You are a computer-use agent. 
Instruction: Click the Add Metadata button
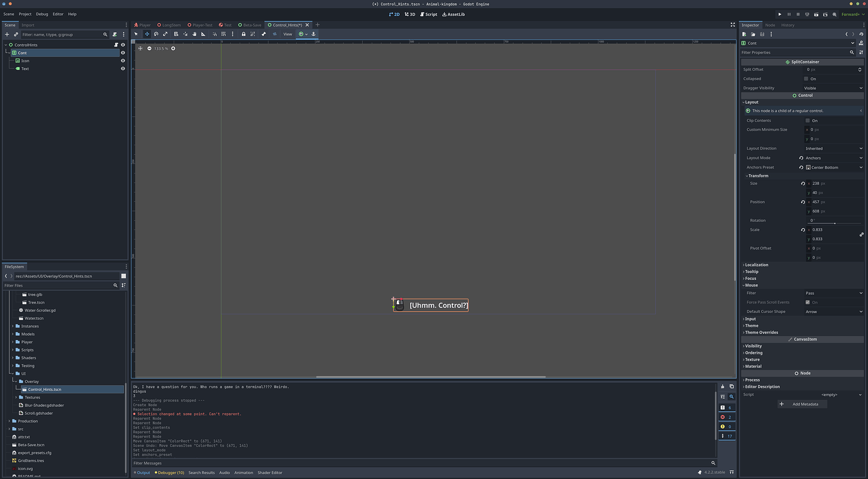pos(804,404)
